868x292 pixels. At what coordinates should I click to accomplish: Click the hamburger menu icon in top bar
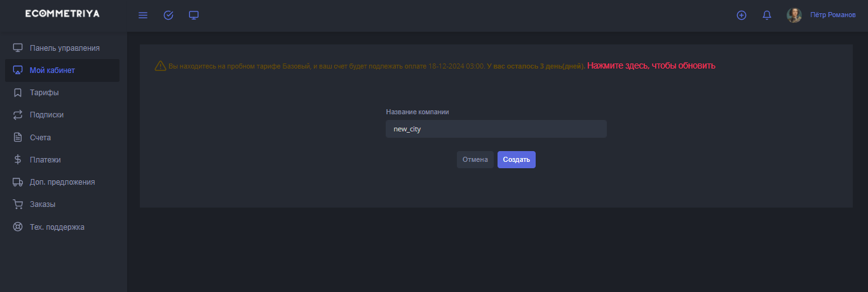143,15
